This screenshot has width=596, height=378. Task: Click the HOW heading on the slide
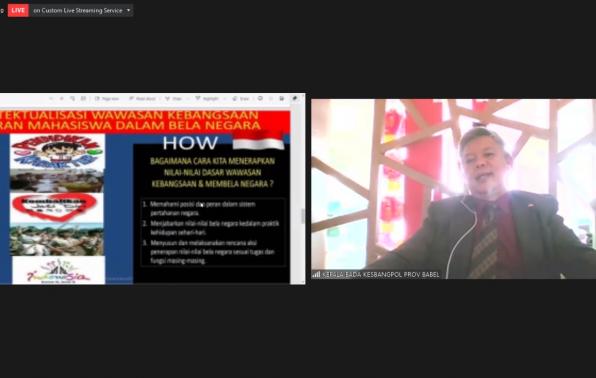190,143
